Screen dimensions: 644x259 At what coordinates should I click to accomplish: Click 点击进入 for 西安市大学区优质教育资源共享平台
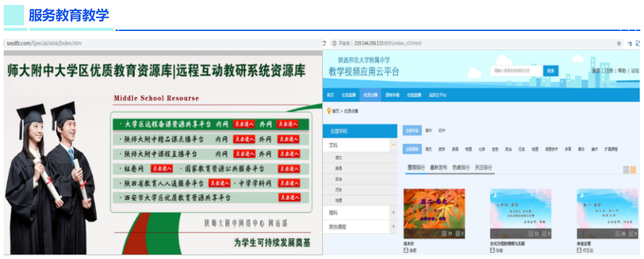click(289, 197)
